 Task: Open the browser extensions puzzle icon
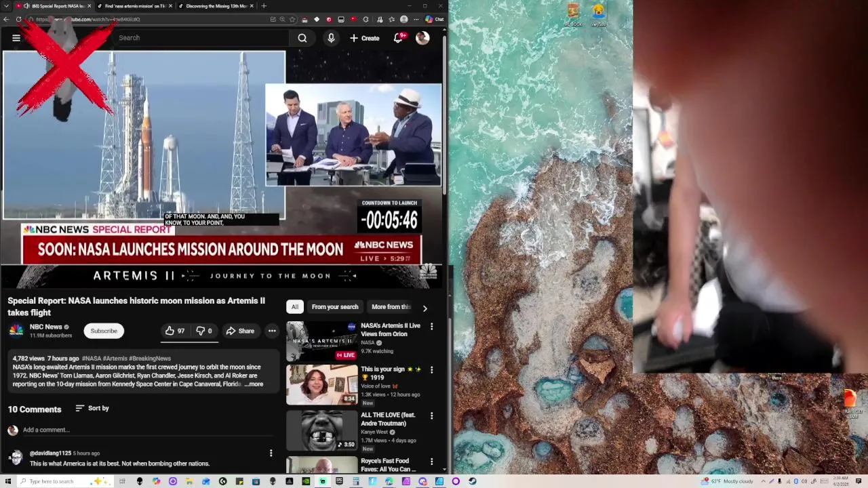tap(366, 19)
